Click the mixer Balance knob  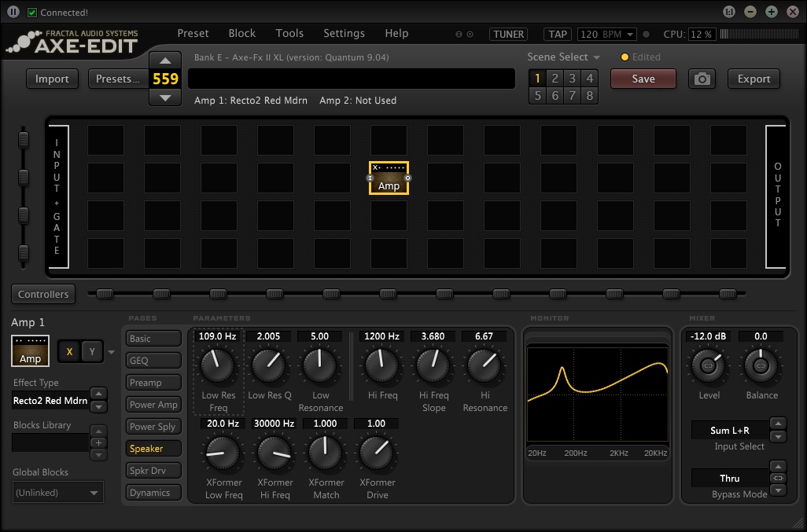pos(761,365)
